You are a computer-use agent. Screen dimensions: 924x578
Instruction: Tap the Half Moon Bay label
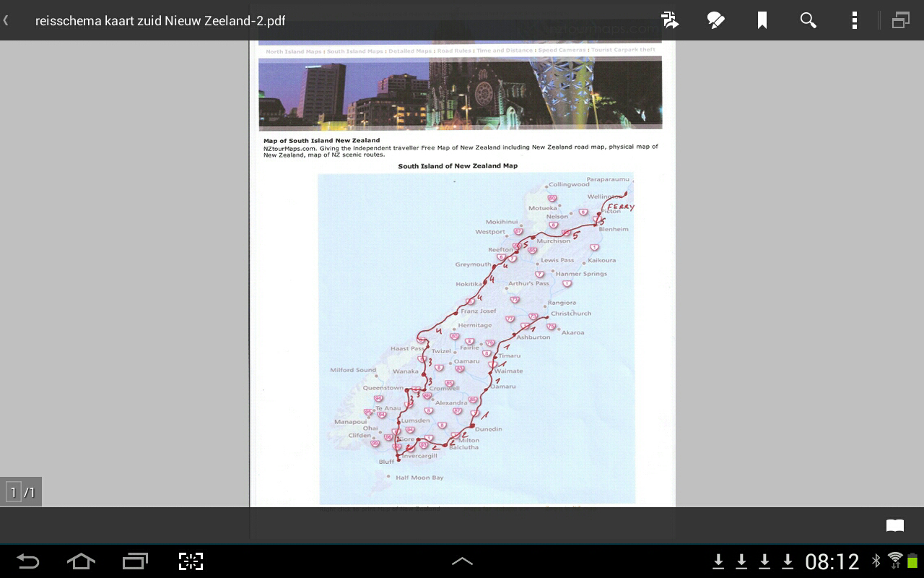(x=419, y=478)
